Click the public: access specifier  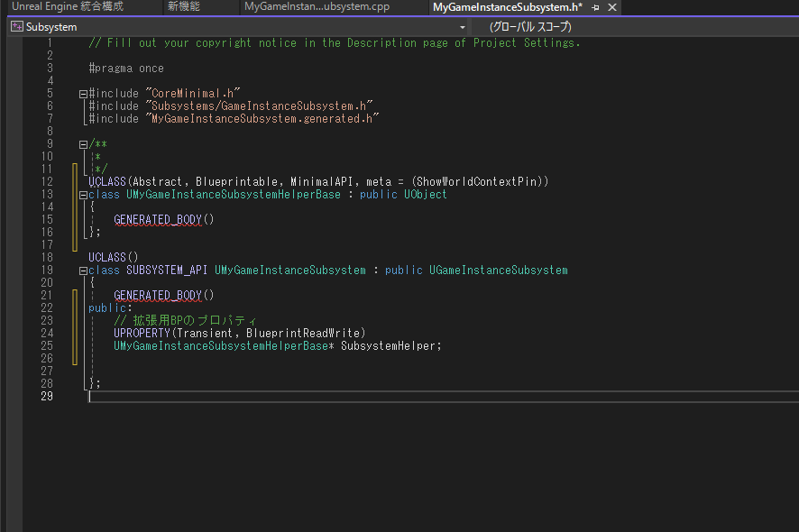pos(110,307)
